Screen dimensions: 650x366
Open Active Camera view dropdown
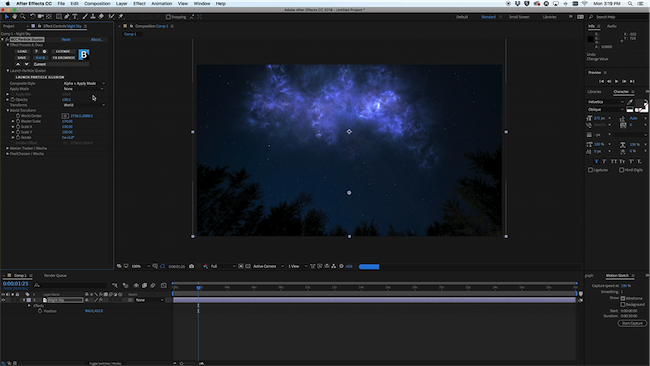pyautogui.click(x=268, y=266)
